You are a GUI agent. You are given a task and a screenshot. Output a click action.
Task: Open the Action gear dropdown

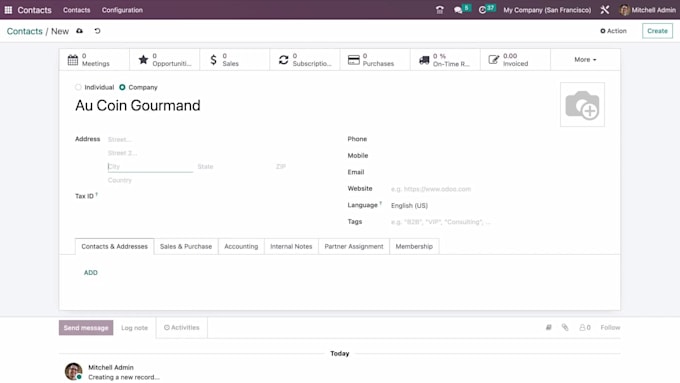[x=613, y=31]
